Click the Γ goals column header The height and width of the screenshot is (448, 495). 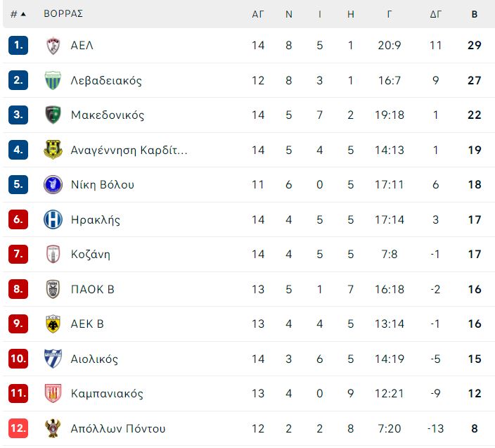tap(390, 14)
